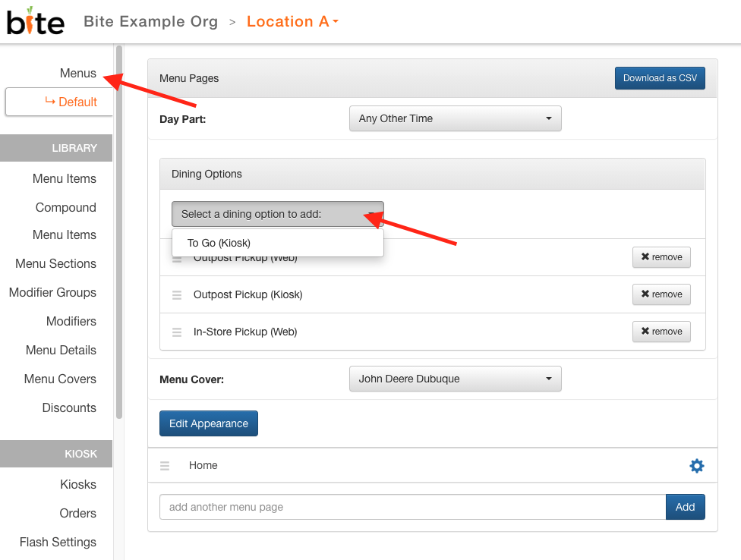Download the menu pages as CSV
741x560 pixels.
click(660, 78)
